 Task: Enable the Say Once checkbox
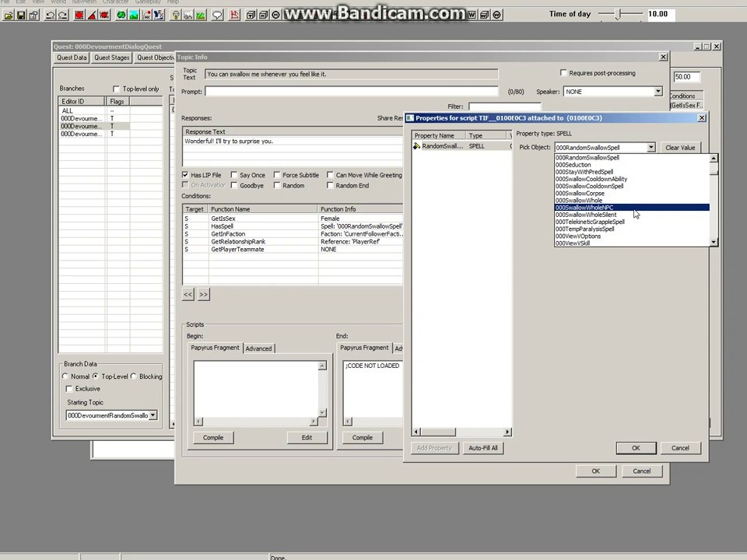pos(234,175)
